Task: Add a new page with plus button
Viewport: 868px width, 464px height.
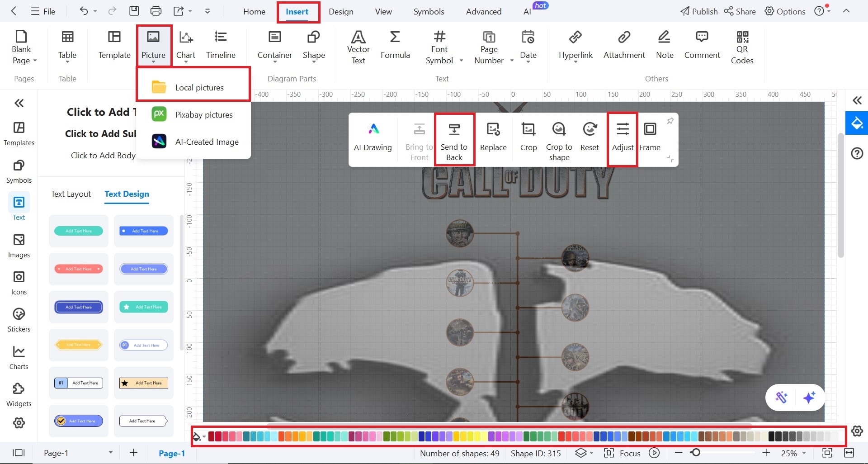Action: pos(134,453)
